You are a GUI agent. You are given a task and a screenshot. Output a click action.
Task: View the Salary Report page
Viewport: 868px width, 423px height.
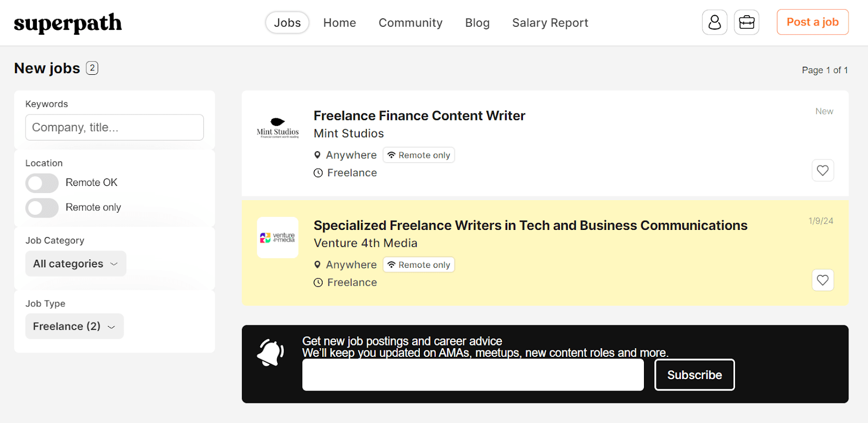pyautogui.click(x=550, y=23)
